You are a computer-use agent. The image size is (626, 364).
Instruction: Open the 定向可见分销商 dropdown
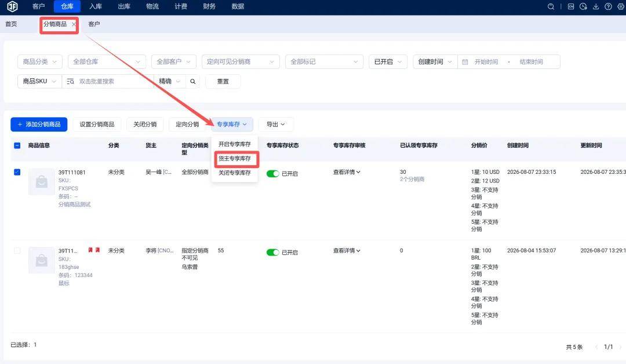[x=241, y=62]
